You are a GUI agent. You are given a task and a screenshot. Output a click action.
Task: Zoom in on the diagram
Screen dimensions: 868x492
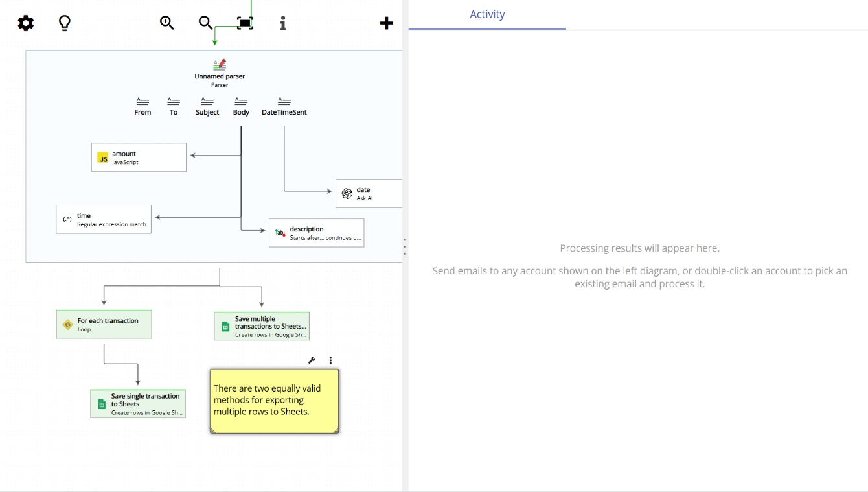pyautogui.click(x=166, y=22)
